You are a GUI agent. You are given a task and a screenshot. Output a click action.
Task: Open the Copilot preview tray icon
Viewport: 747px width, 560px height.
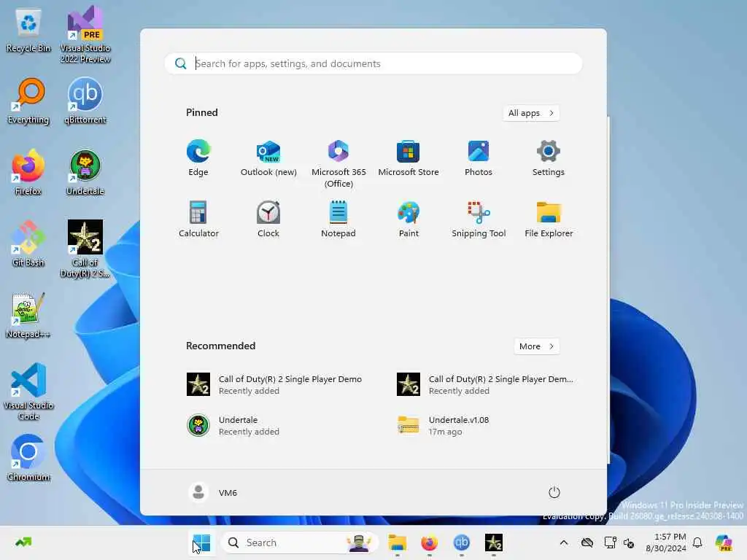tap(724, 542)
